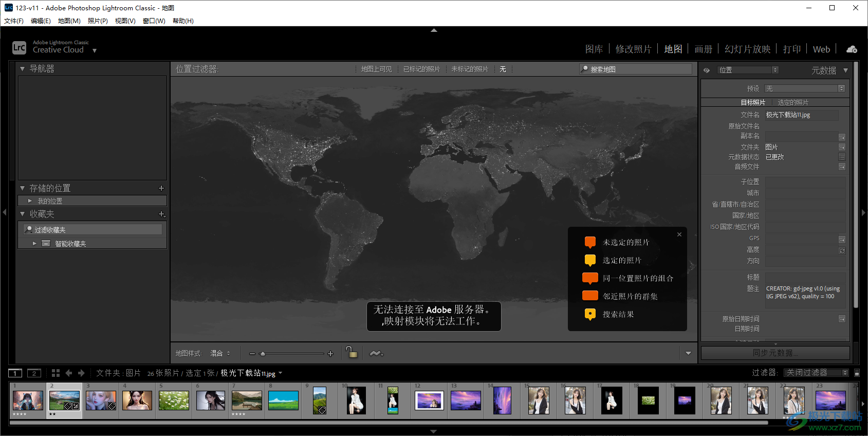Hide the top module panel arrow
The height and width of the screenshot is (436, 868).
click(434, 30)
